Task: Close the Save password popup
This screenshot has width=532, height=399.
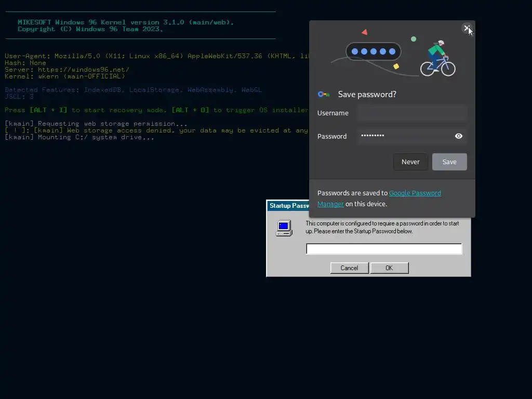Action: (467, 28)
